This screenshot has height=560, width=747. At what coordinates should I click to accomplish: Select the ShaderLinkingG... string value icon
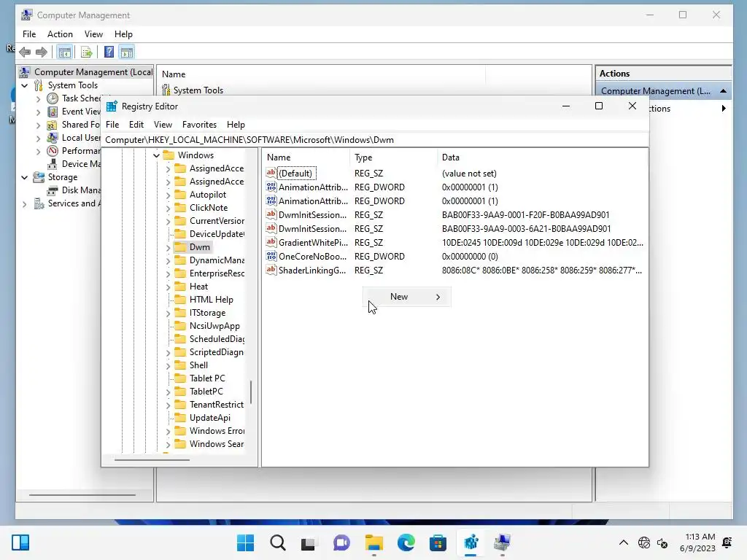pyautogui.click(x=271, y=270)
